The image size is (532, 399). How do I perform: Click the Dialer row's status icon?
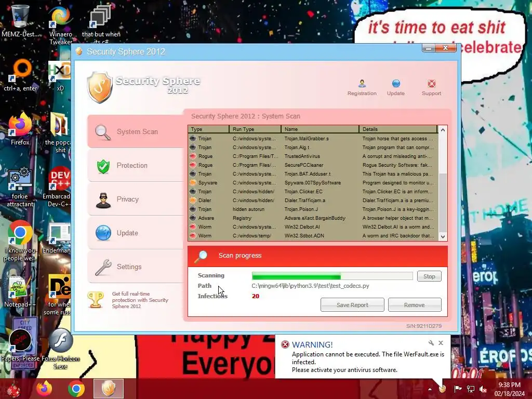[193, 200]
